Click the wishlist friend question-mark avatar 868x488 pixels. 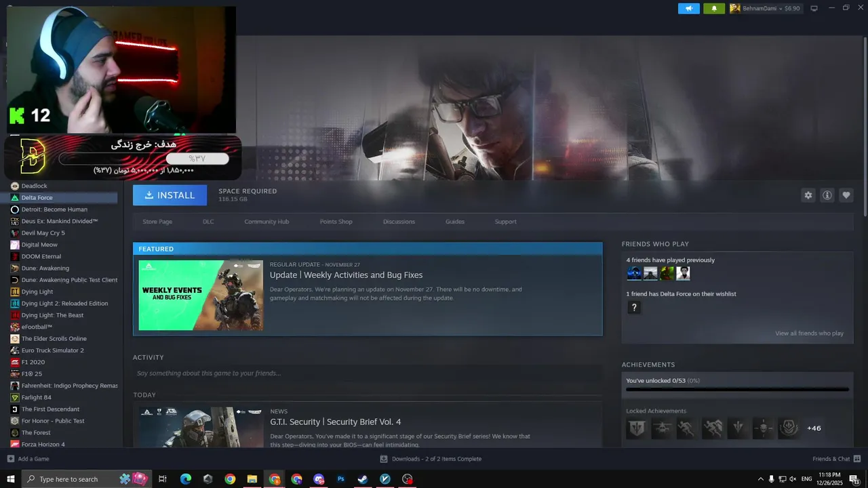point(634,308)
